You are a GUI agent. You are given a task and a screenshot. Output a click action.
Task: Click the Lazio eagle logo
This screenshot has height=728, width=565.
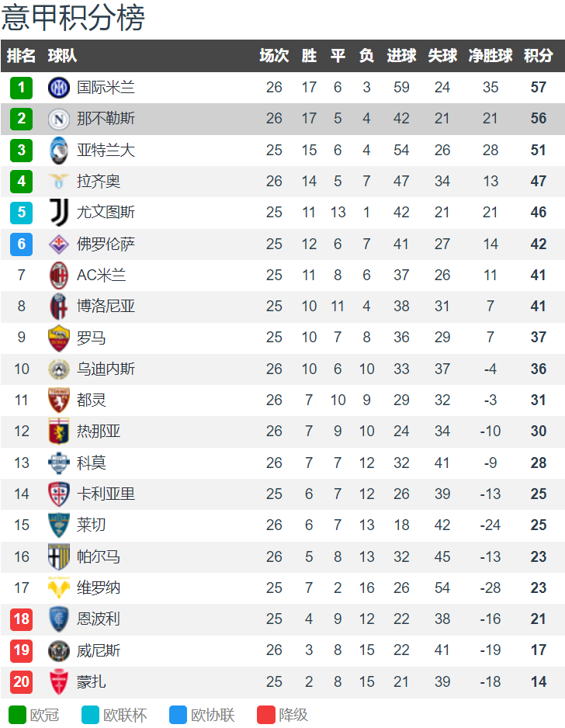coord(59,181)
